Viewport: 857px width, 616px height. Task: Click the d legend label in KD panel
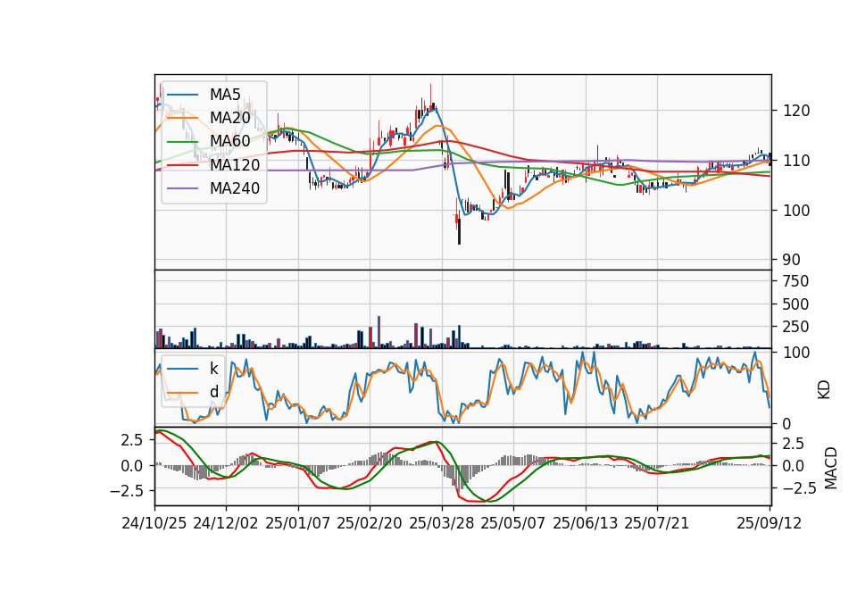pyautogui.click(x=213, y=392)
